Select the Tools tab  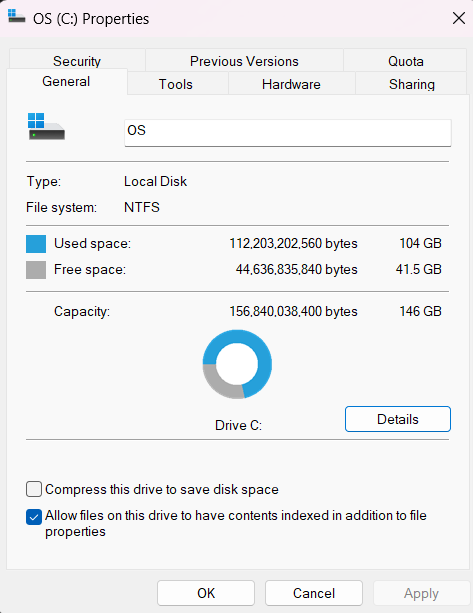pyautogui.click(x=176, y=84)
